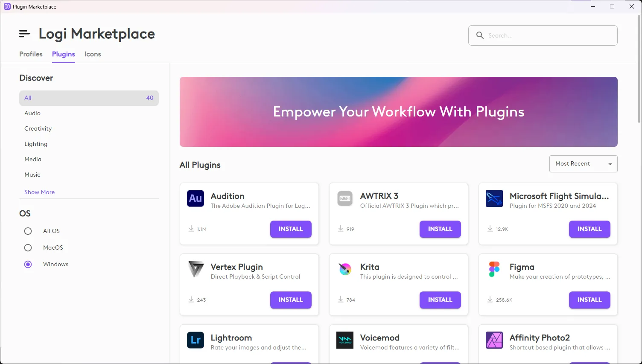
Task: Click the Affinity Photo2 plugin icon
Action: pos(494,340)
